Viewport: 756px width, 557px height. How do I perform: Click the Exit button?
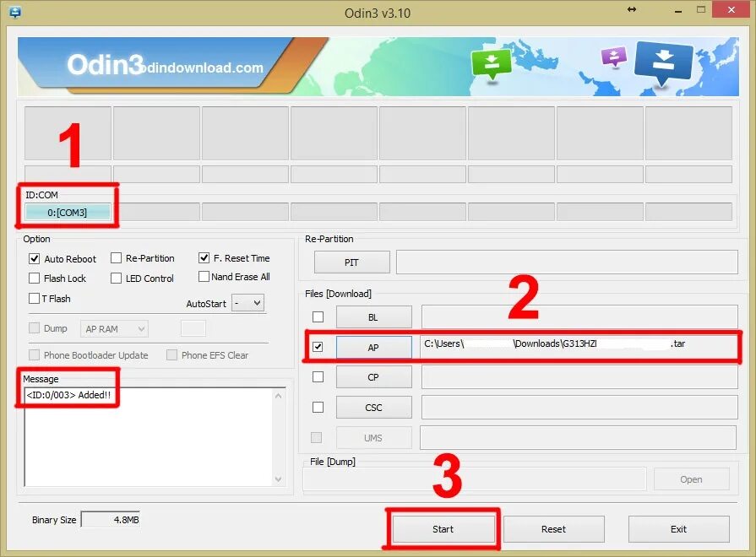[679, 529]
